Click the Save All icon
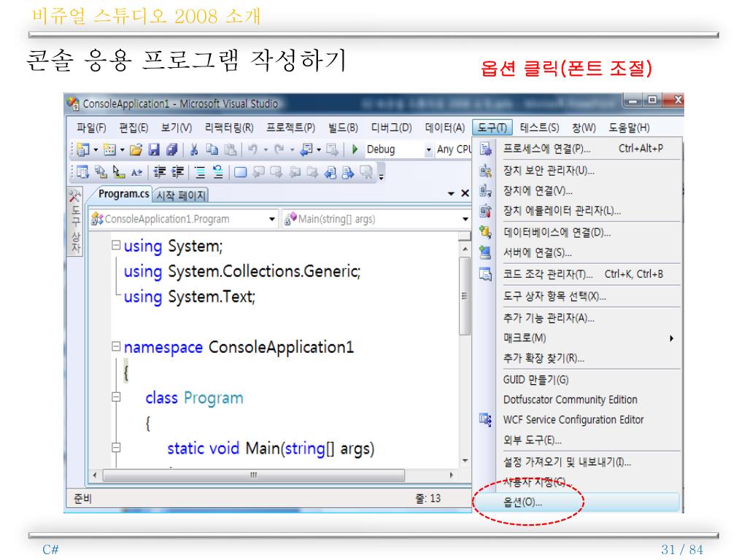The image size is (747, 560). pyautogui.click(x=171, y=149)
